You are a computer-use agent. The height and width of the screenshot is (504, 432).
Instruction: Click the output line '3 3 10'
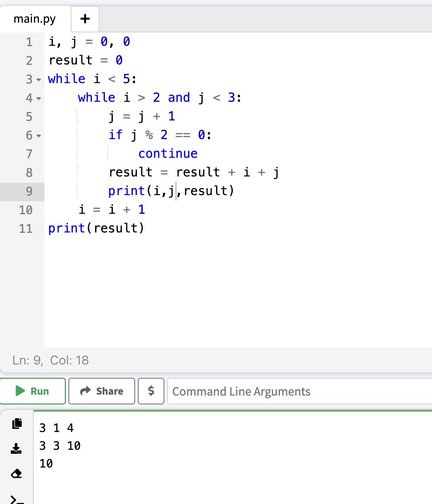click(60, 446)
